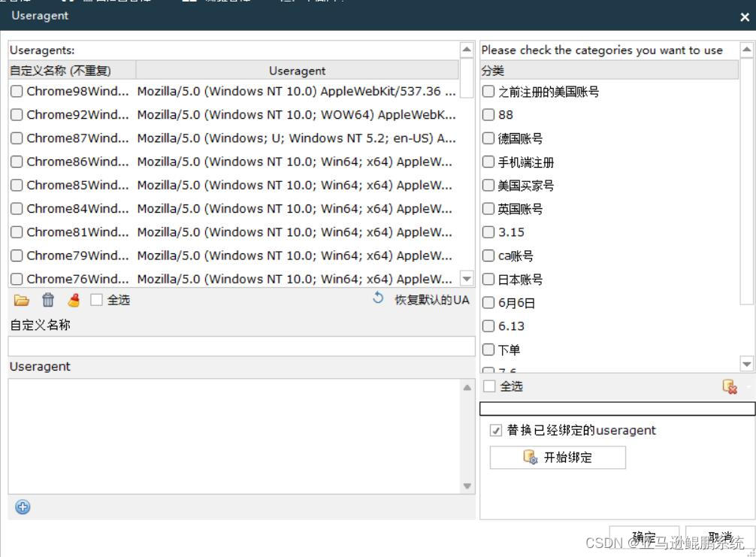Click the blue plus add useragent icon

click(23, 507)
